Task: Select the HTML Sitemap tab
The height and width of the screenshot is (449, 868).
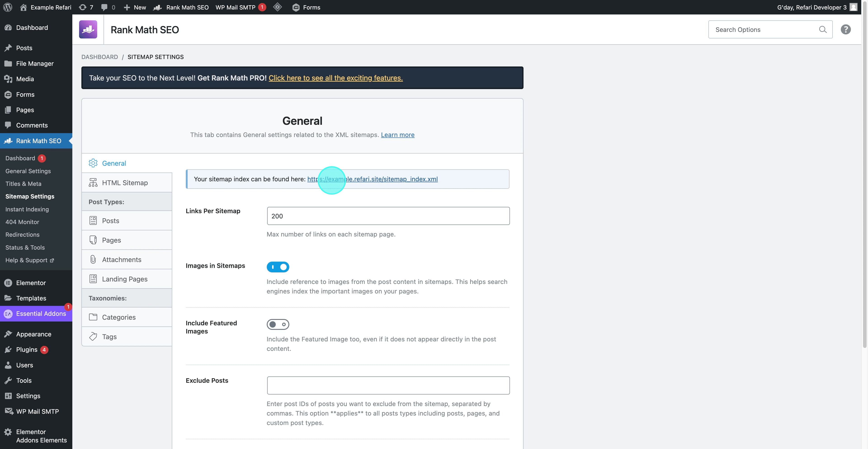Action: (x=127, y=182)
